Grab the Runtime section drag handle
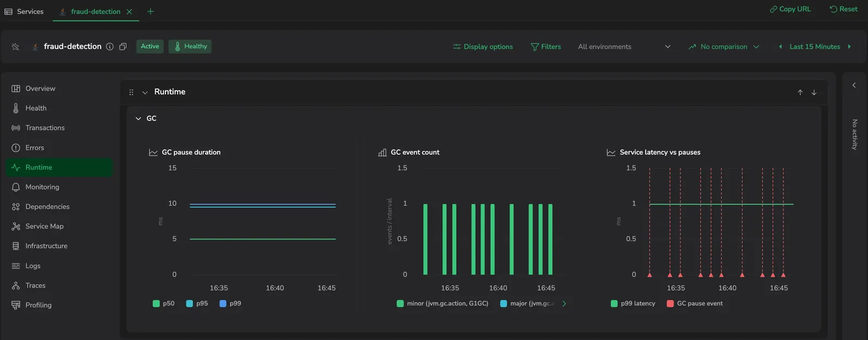Screen dimensions: 868x340 coord(131,92)
